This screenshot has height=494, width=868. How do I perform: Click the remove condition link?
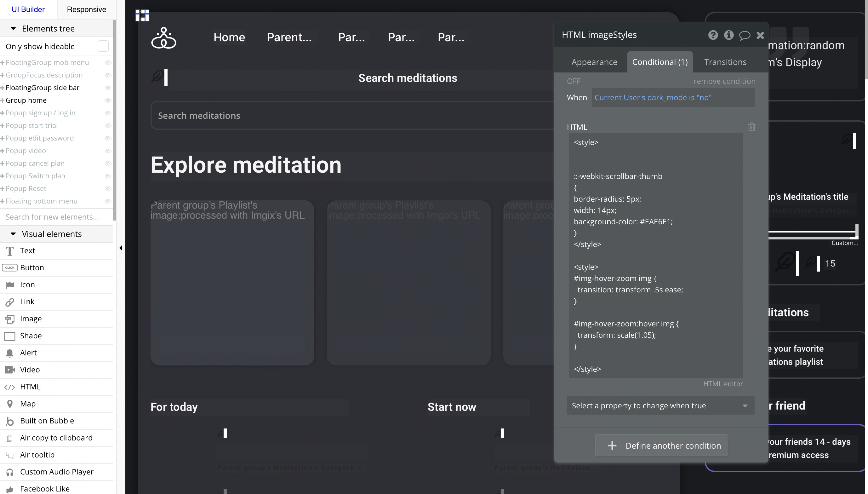click(x=724, y=81)
